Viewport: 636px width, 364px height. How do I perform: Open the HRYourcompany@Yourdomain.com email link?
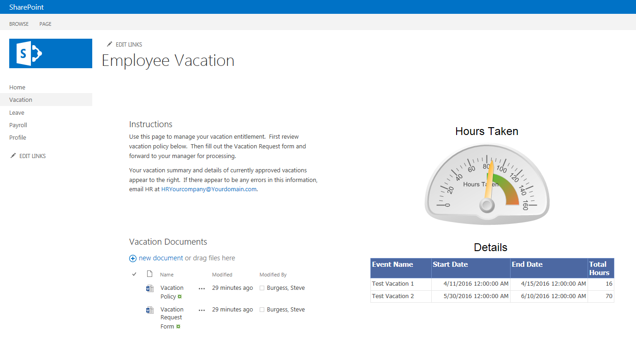pyautogui.click(x=208, y=189)
